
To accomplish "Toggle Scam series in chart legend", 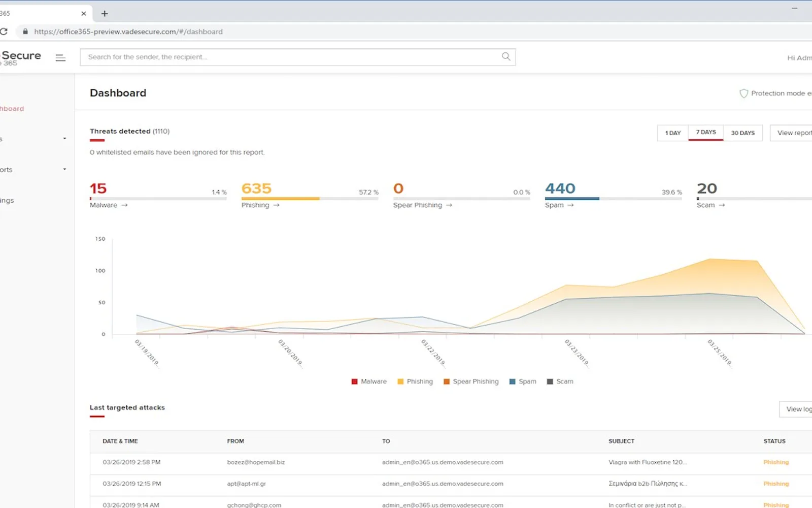I will pyautogui.click(x=560, y=382).
